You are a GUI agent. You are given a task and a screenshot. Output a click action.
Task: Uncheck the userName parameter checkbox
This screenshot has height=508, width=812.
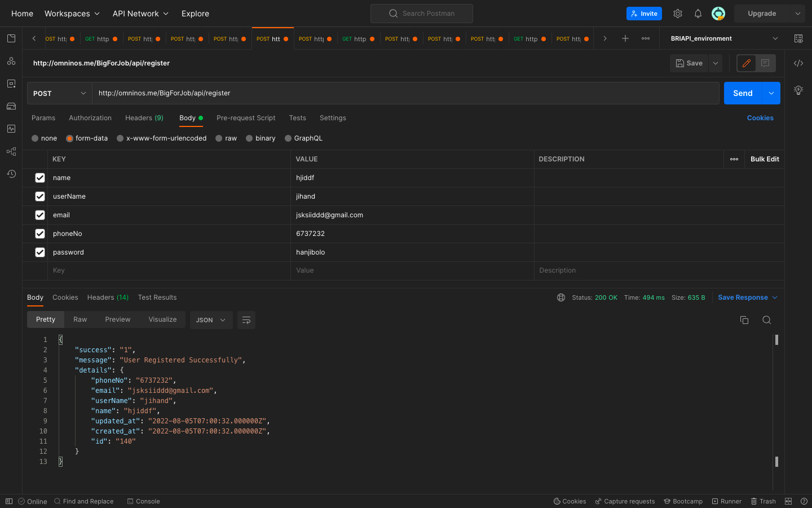[40, 196]
